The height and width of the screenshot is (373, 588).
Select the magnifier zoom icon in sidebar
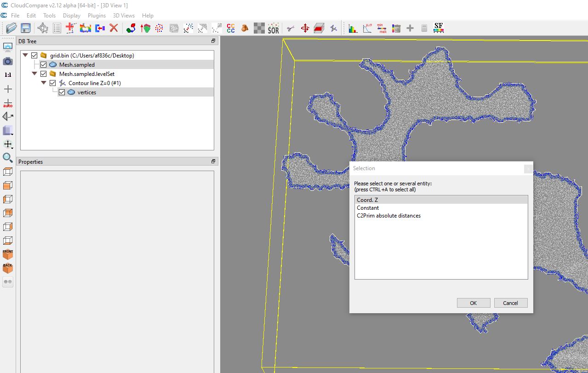pyautogui.click(x=8, y=158)
